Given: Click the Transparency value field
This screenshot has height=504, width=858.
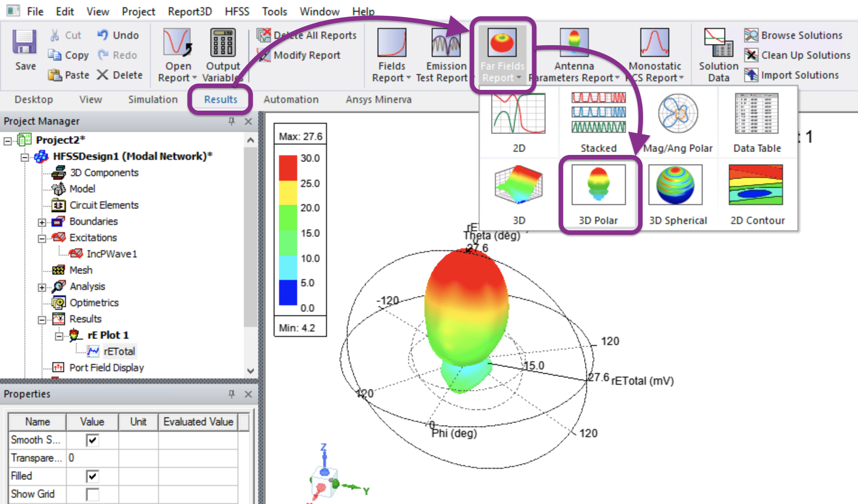Looking at the screenshot, I should click(x=92, y=458).
